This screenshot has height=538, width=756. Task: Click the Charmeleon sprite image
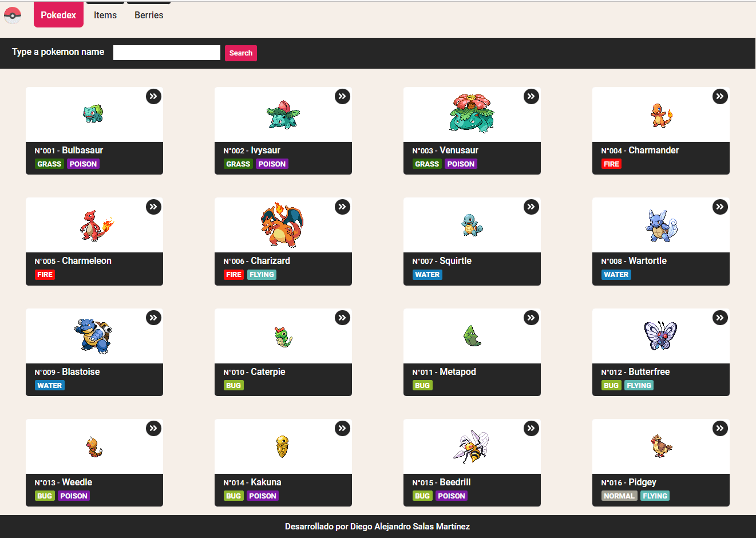tap(96, 226)
